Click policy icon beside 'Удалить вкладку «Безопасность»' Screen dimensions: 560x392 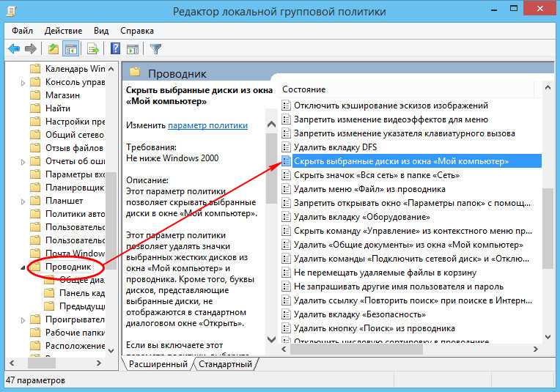pyautogui.click(x=286, y=314)
